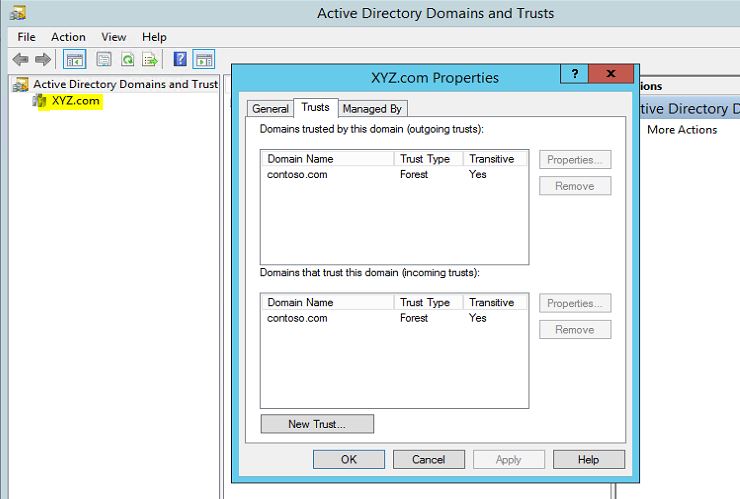Click the Refresh toolbar icon
The width and height of the screenshot is (740, 499).
(x=127, y=59)
